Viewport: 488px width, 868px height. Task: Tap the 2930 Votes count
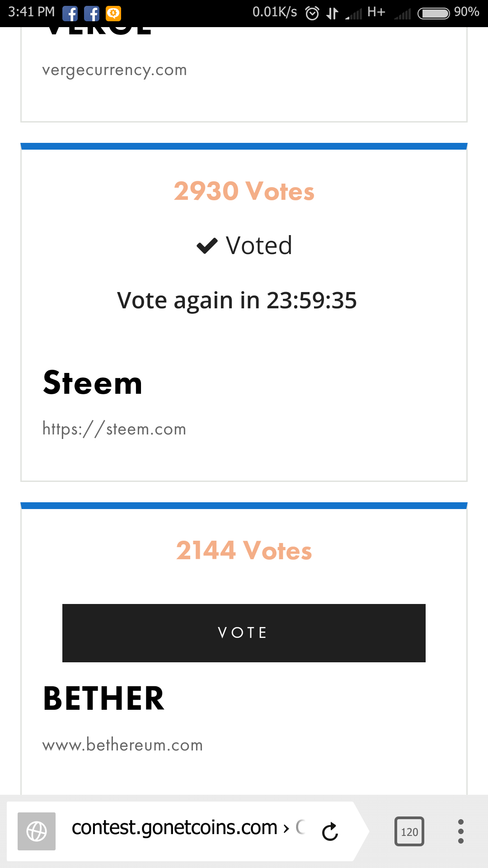pos(244,191)
